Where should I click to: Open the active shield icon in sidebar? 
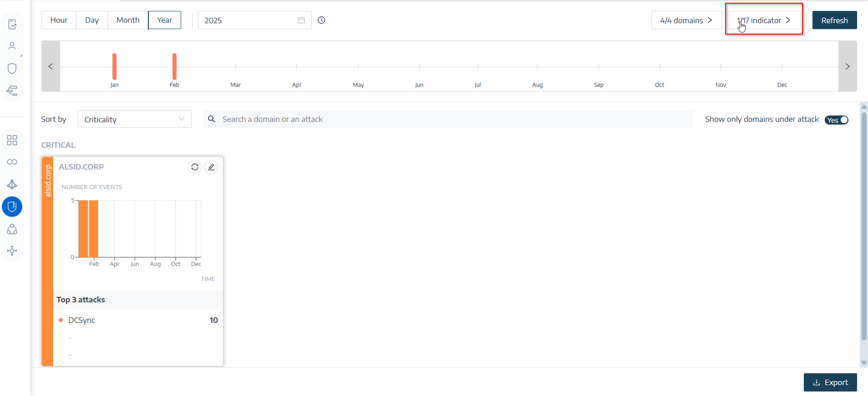(12, 207)
